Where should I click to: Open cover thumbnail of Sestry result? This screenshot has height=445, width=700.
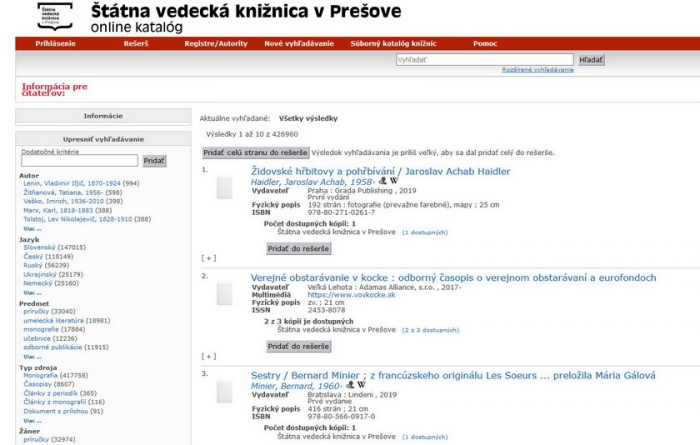(225, 392)
